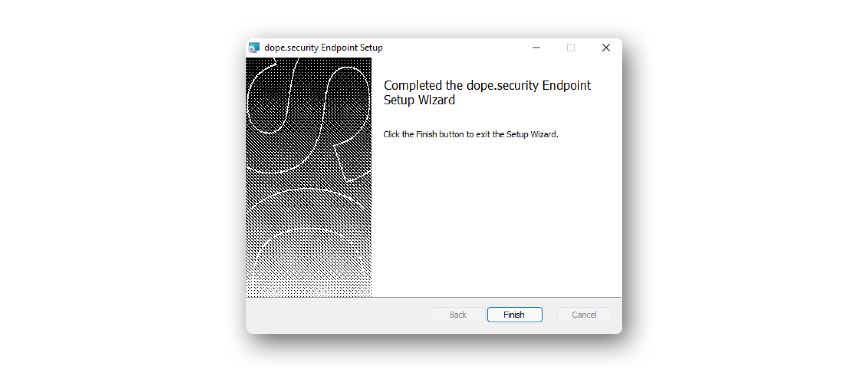
Task: Click the greyed-out Back button
Action: point(457,314)
